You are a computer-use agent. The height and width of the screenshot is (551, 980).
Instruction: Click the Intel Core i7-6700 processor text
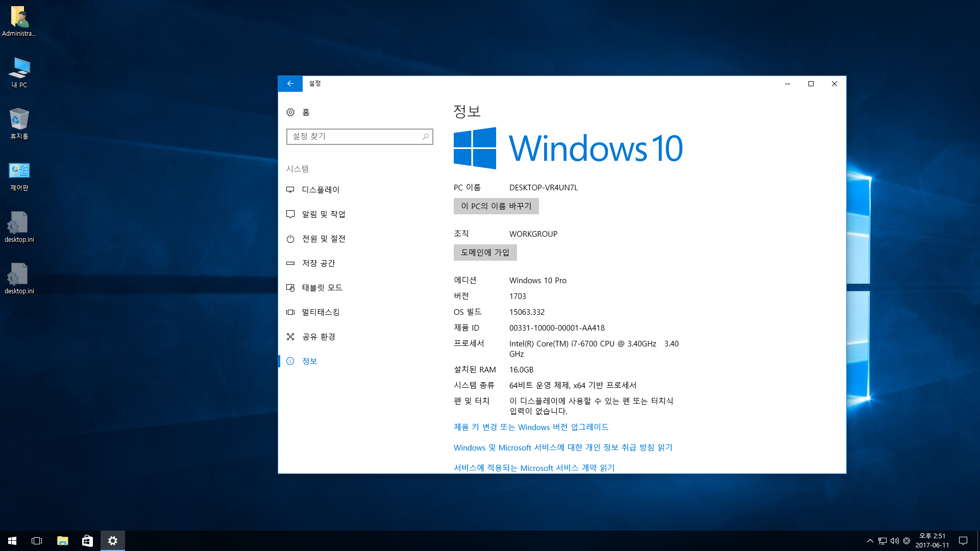tap(594, 349)
